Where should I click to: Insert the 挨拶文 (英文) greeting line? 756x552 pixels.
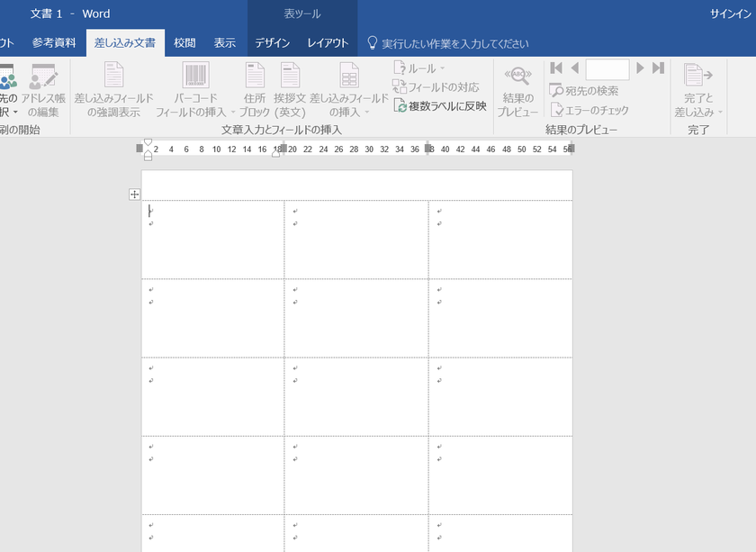[290, 91]
